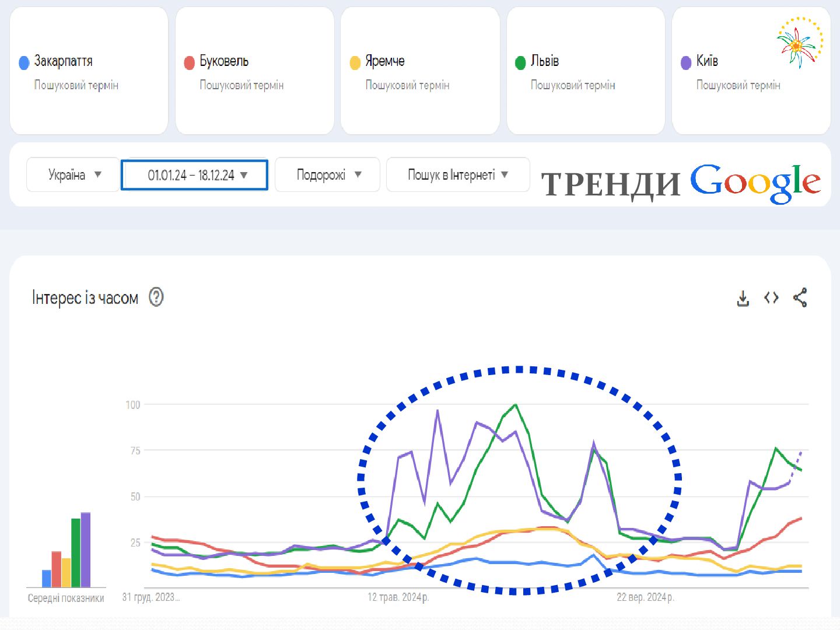Click the embed code icon
The image size is (840, 630).
click(771, 298)
